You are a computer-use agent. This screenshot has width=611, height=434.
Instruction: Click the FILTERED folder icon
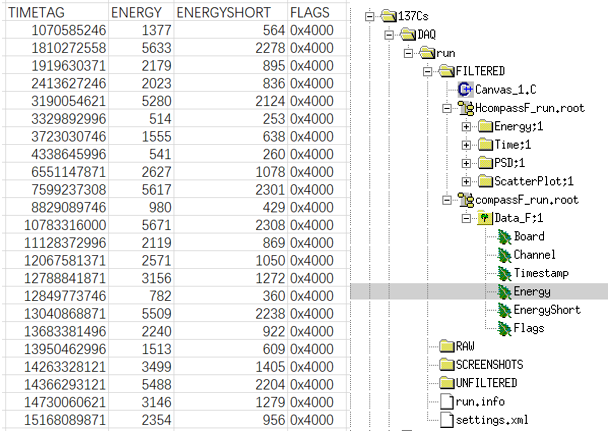tap(447, 71)
